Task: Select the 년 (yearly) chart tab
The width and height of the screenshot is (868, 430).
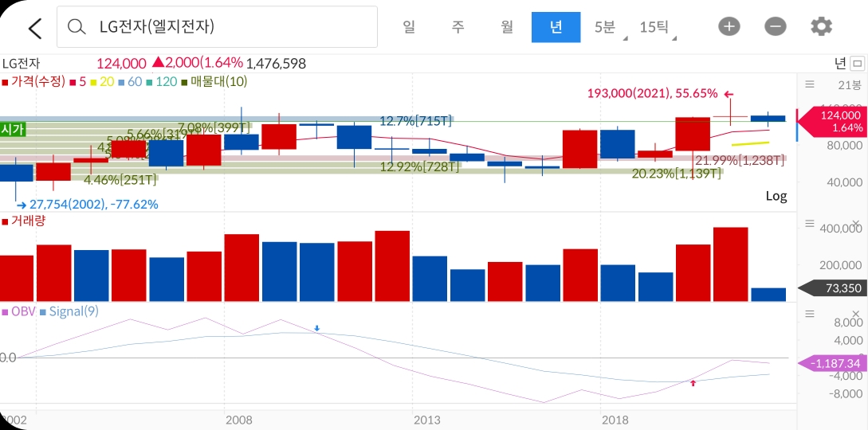Action: (x=556, y=27)
